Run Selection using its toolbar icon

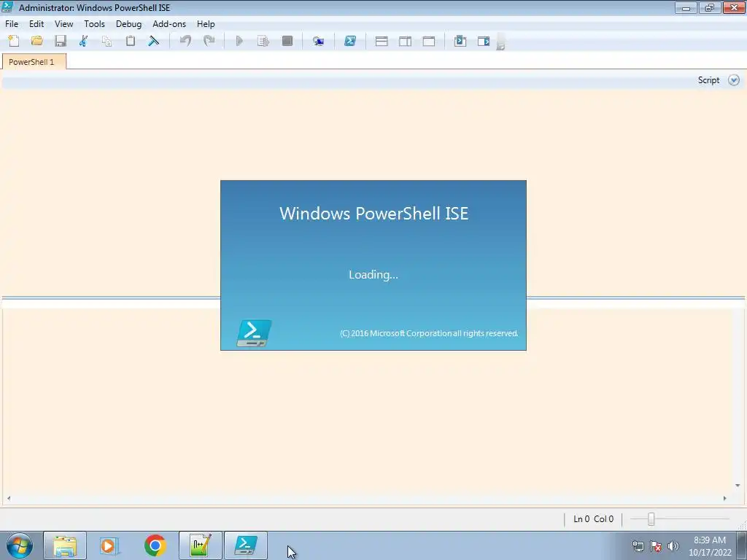[x=263, y=41]
